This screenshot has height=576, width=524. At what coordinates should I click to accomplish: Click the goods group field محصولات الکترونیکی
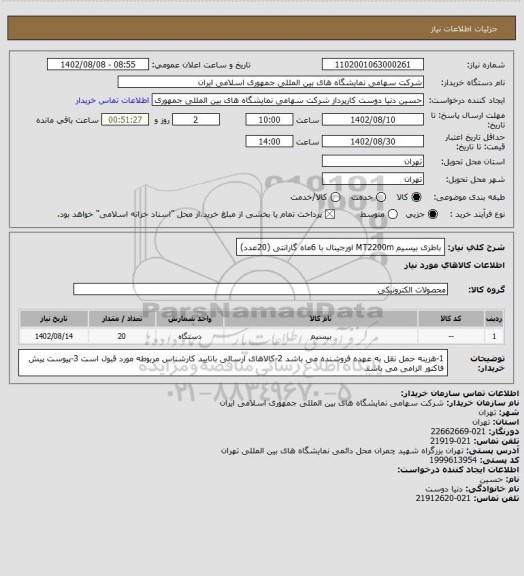[x=260, y=289]
